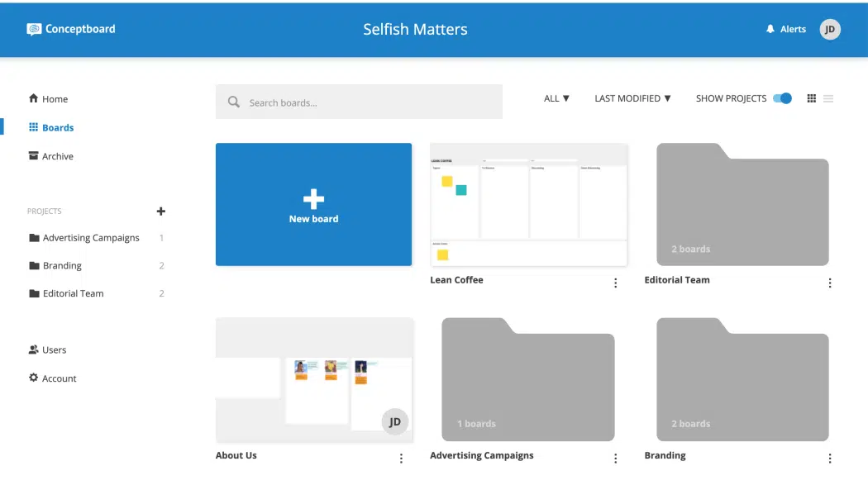The height and width of the screenshot is (485, 868).
Task: Switch to list view layout
Action: [828, 98]
